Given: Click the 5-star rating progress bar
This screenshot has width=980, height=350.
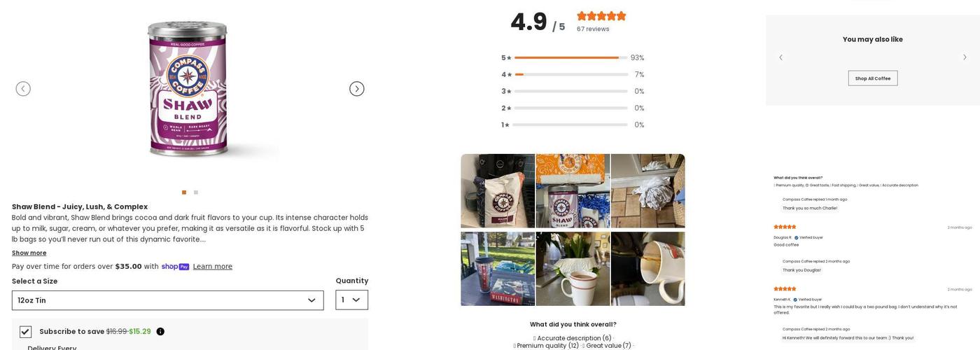Looking at the screenshot, I should pos(570,58).
